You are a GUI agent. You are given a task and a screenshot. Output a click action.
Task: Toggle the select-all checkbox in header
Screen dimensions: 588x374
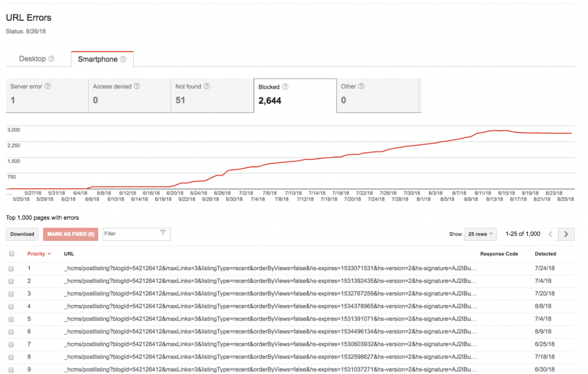point(11,254)
